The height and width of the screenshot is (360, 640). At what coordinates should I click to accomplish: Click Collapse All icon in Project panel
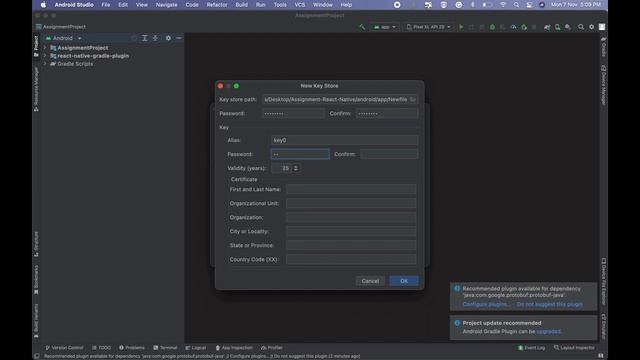coord(155,38)
